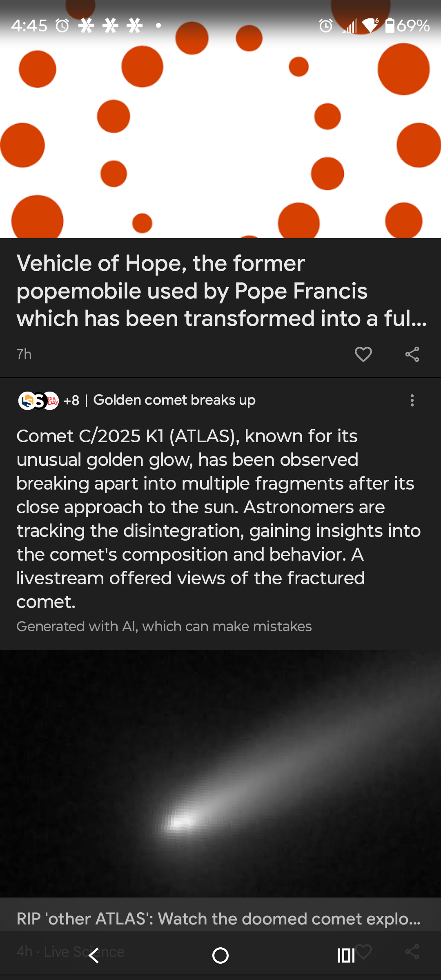Tap the 'Generated with AI' disclaimer text
Image resolution: width=441 pixels, height=980 pixels.
click(164, 626)
